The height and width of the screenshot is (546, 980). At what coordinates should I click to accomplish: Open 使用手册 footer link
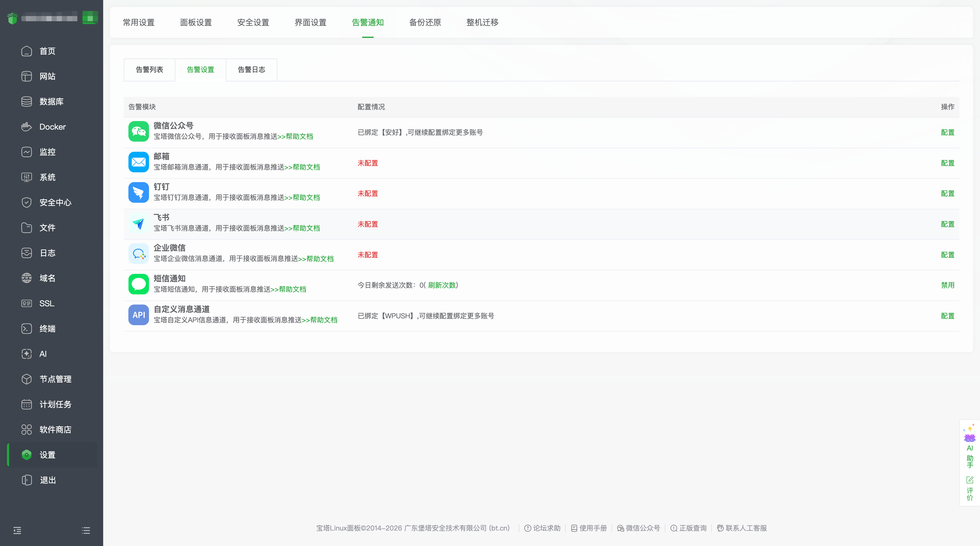[589, 528]
